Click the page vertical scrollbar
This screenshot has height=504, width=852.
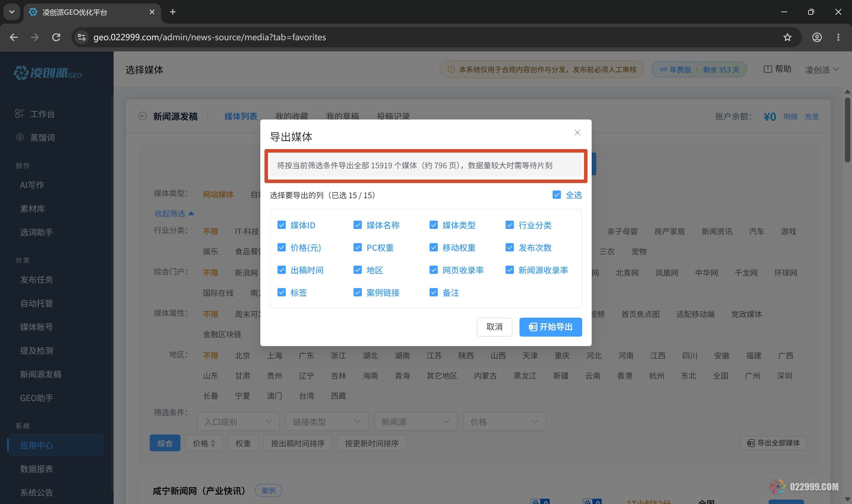pyautogui.click(x=847, y=130)
